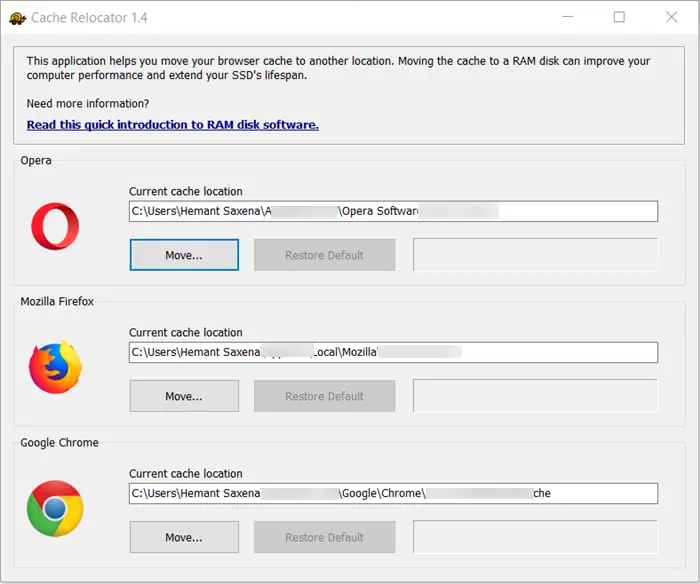Screen dimensions: 700x584
Task: Click the 'Google Chrome' group label
Action: coord(59,442)
